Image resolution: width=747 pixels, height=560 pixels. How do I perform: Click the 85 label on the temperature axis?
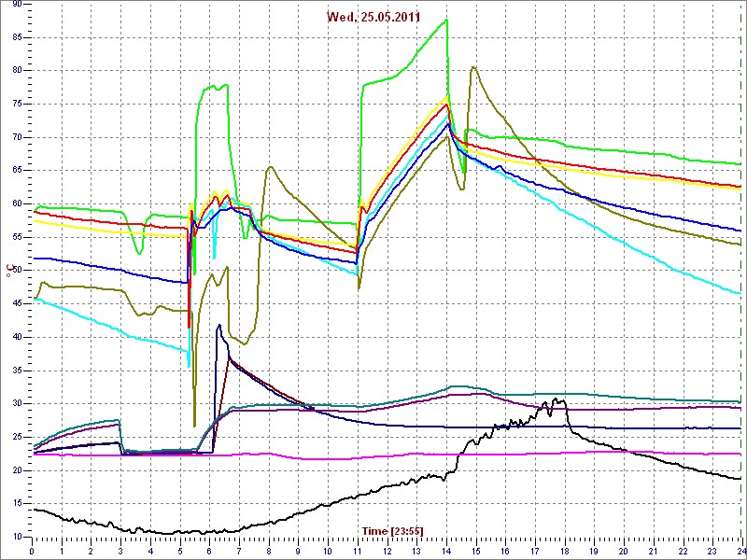point(16,37)
